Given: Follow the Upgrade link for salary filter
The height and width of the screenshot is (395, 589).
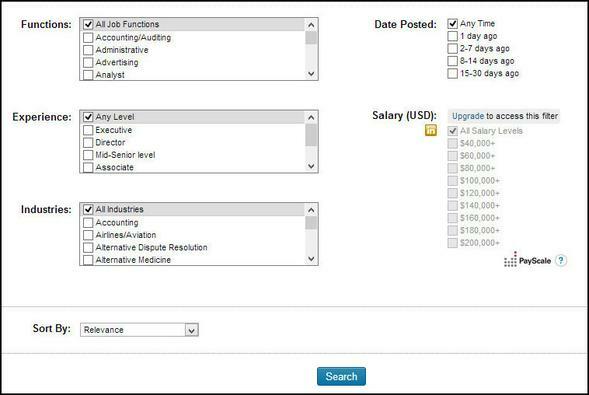Looking at the screenshot, I should click(468, 116).
